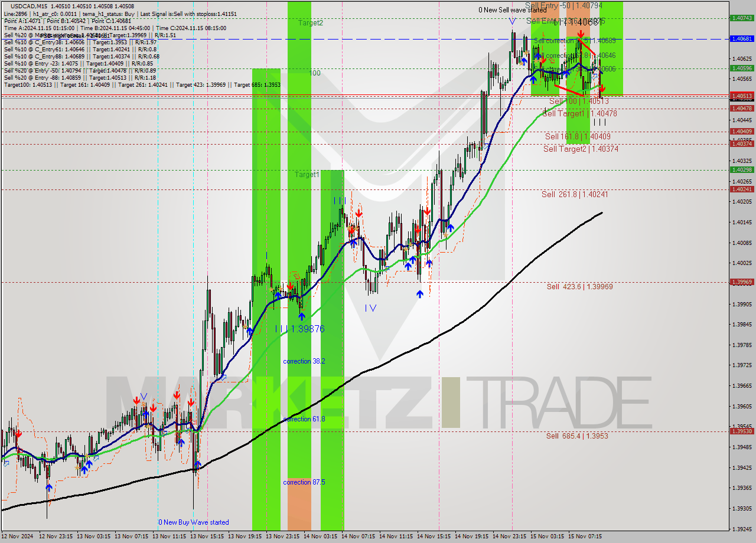Screen dimensions: 756x543
Task: Click the 'Sell 100 | 1.40513' level label
Action: [x=579, y=101]
